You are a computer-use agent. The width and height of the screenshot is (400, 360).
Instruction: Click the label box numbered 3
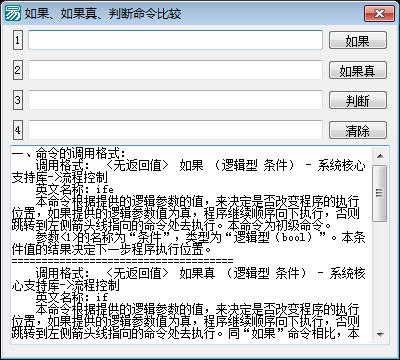(x=18, y=100)
